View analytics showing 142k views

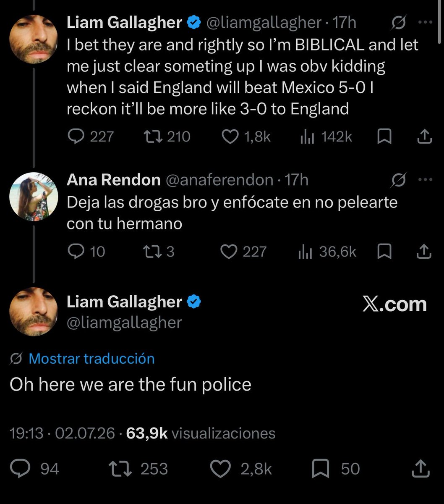click(326, 136)
